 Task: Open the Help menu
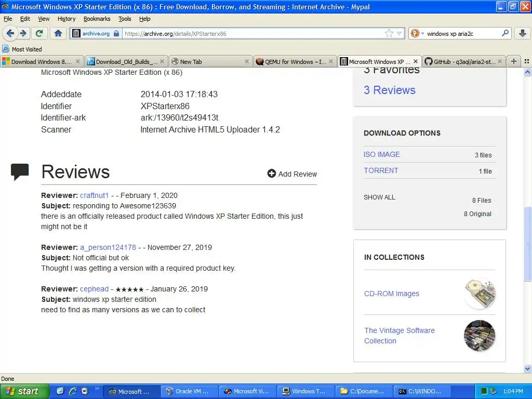(x=144, y=19)
